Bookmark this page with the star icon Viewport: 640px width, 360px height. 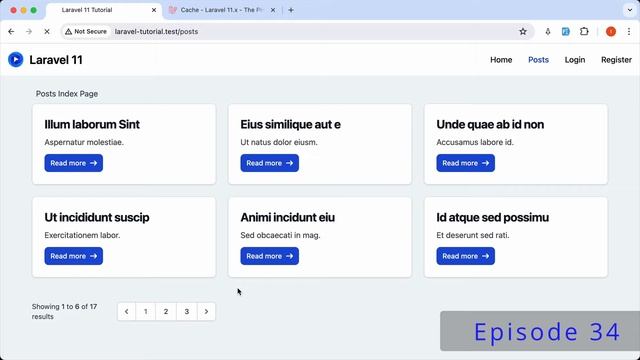tap(523, 31)
